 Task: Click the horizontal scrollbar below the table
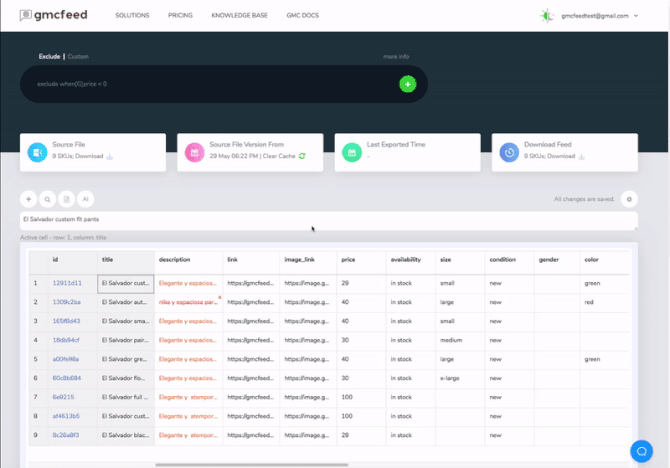tap(250, 464)
